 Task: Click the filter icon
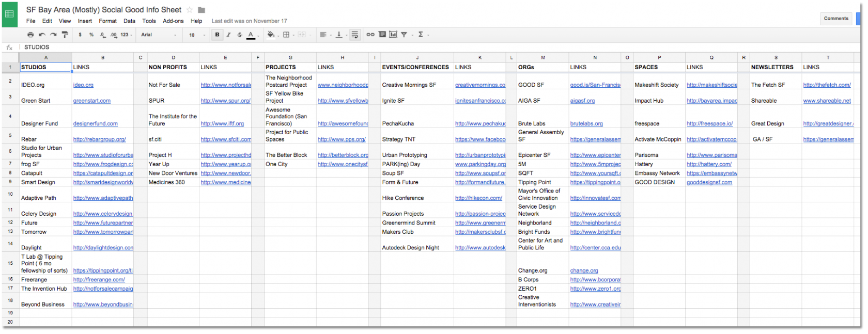point(404,35)
